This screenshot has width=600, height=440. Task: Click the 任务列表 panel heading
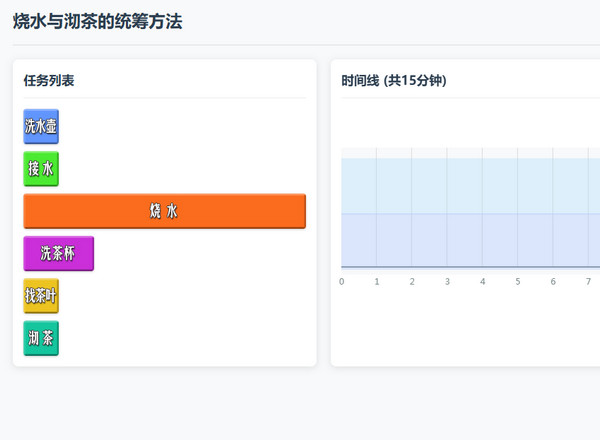point(49,80)
